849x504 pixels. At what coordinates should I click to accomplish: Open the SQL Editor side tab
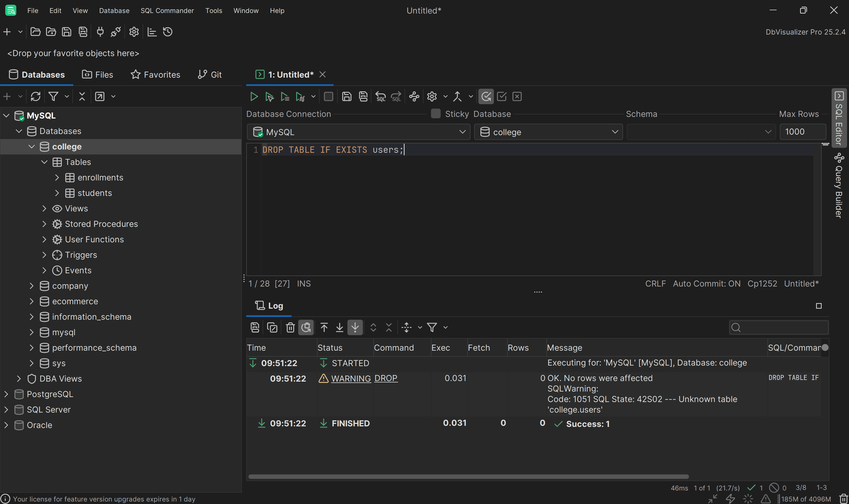[839, 118]
